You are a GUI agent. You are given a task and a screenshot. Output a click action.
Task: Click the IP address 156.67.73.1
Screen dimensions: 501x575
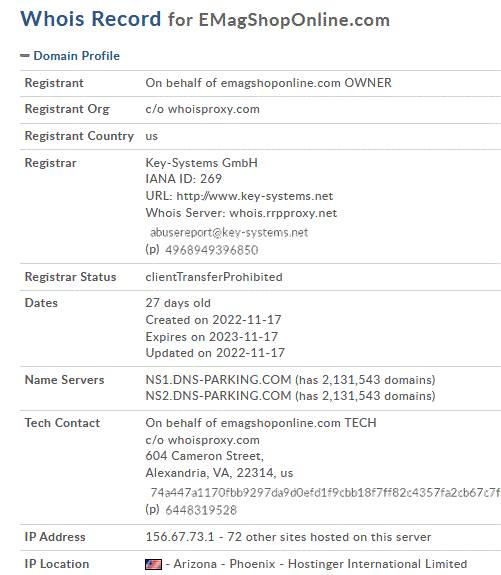click(180, 537)
